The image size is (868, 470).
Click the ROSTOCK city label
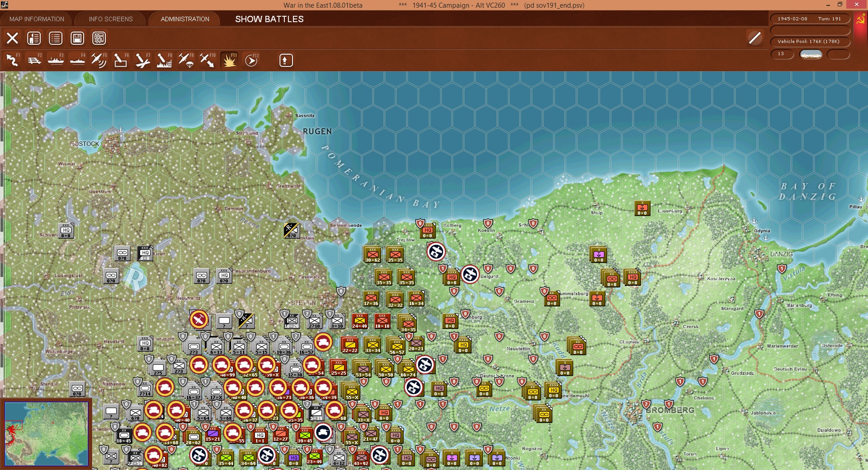click(x=85, y=144)
